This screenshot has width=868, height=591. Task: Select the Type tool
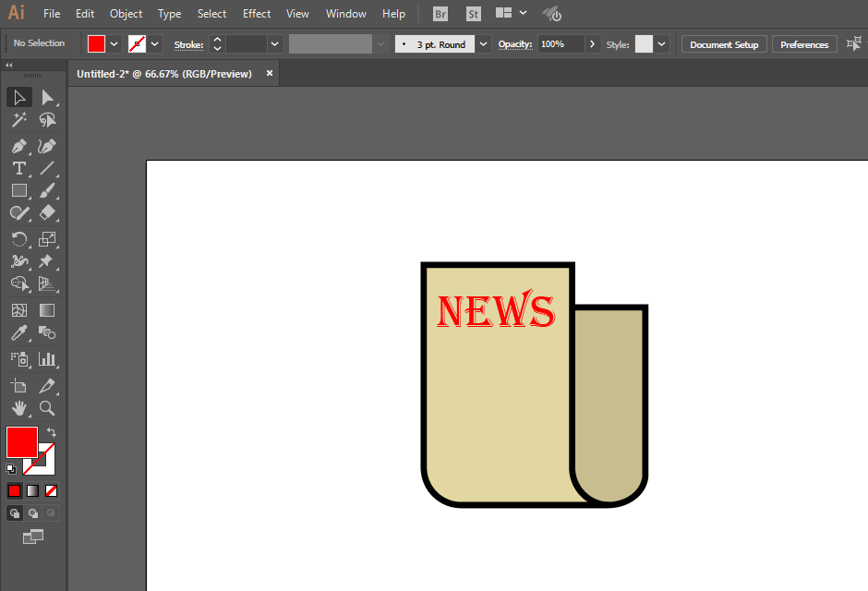coord(19,168)
